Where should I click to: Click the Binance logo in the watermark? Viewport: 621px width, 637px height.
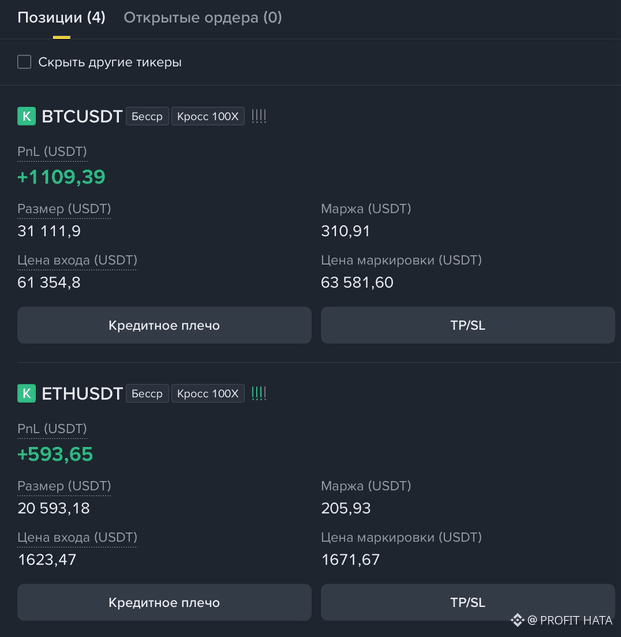click(517, 620)
